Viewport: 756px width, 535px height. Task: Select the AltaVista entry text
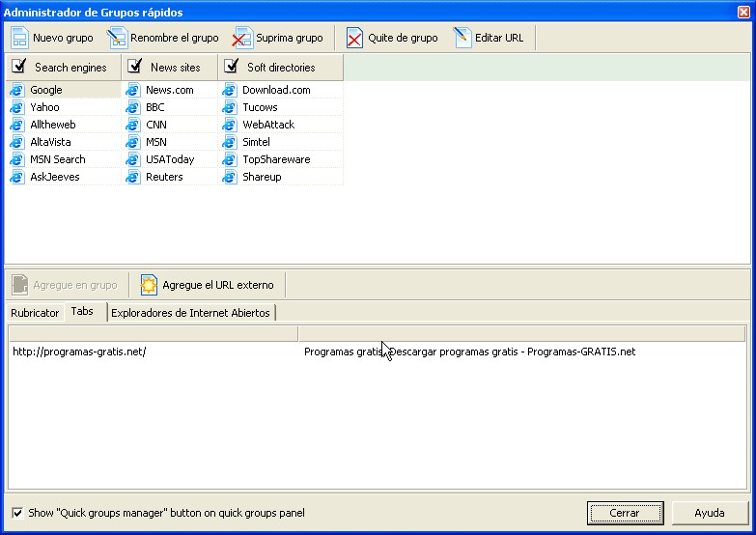tap(50, 142)
